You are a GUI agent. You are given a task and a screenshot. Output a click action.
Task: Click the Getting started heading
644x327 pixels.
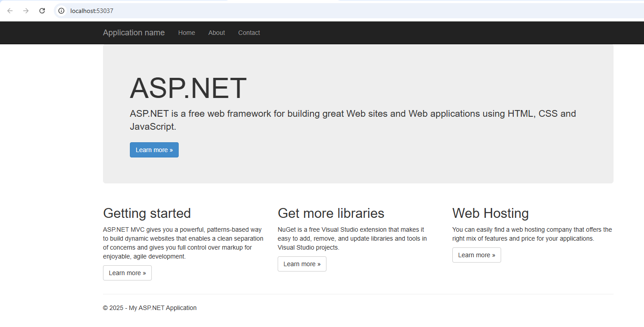click(147, 213)
